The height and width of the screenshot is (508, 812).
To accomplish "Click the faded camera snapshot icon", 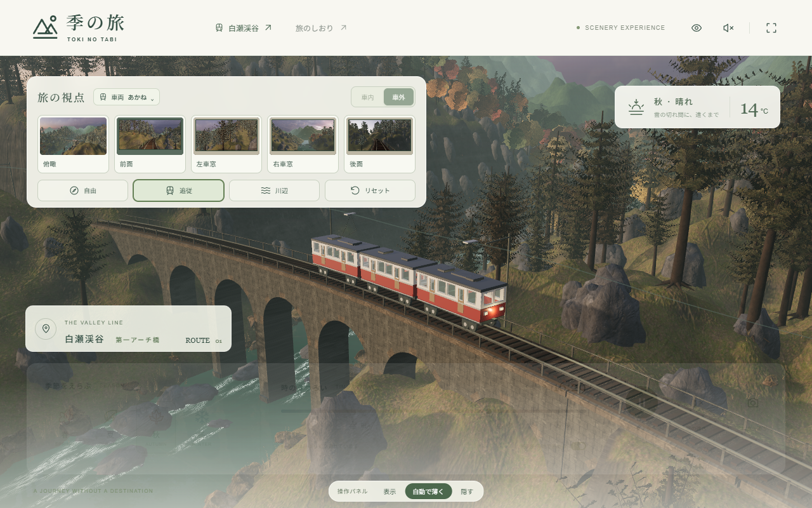I will coord(753,403).
